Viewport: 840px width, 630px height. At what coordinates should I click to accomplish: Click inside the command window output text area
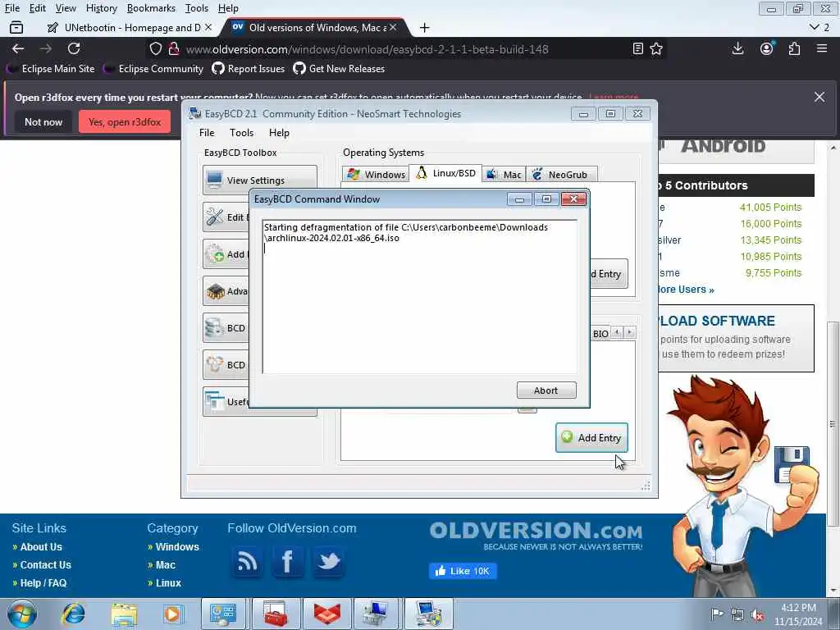(x=419, y=296)
